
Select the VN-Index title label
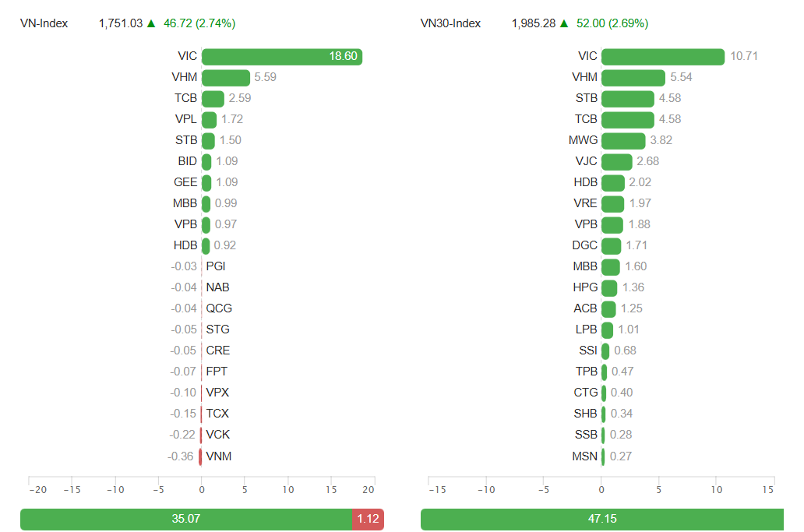[x=44, y=23]
